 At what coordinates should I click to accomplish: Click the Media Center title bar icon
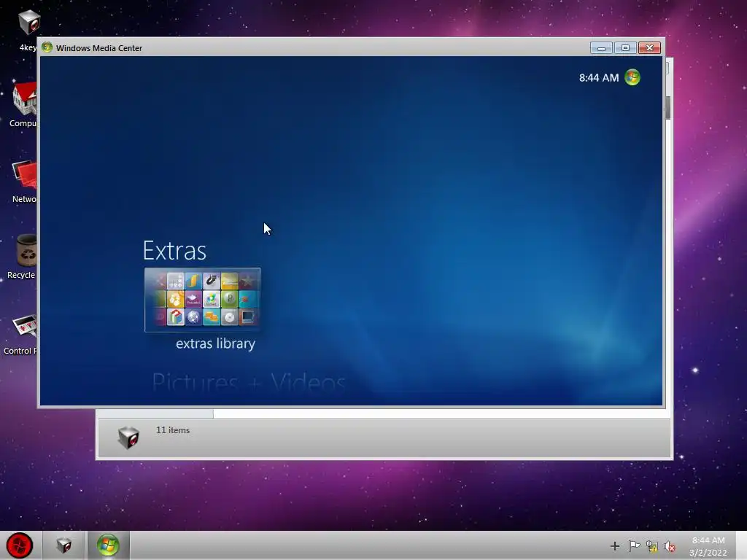[47, 47]
